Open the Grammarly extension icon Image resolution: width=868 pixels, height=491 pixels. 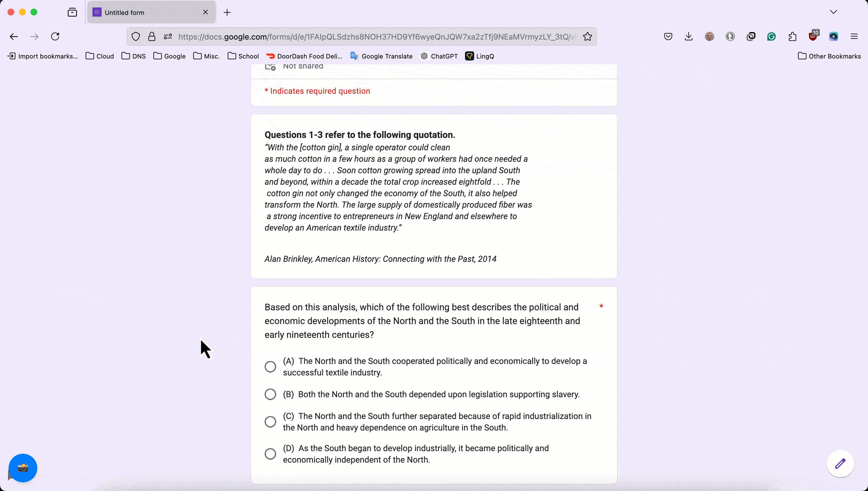[x=772, y=36]
